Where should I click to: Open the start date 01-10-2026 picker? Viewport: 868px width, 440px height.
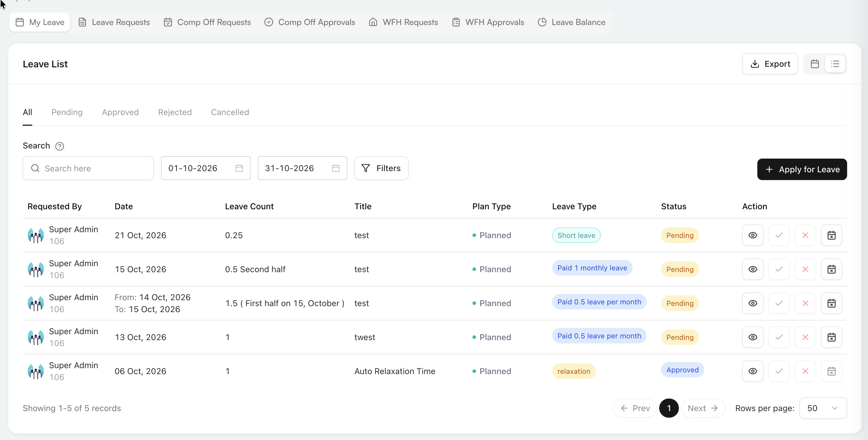(206, 168)
